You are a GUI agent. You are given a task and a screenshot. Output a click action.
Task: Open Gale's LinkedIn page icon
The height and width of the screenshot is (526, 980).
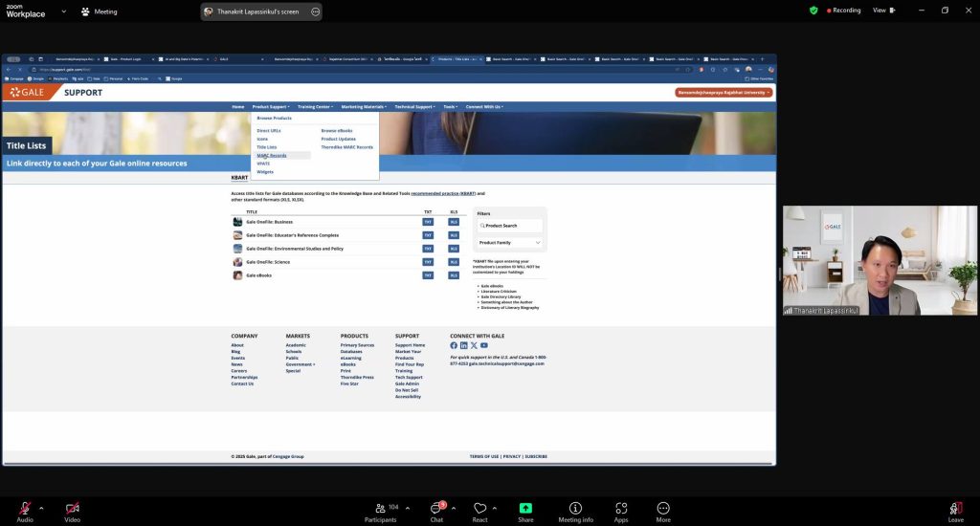click(464, 345)
